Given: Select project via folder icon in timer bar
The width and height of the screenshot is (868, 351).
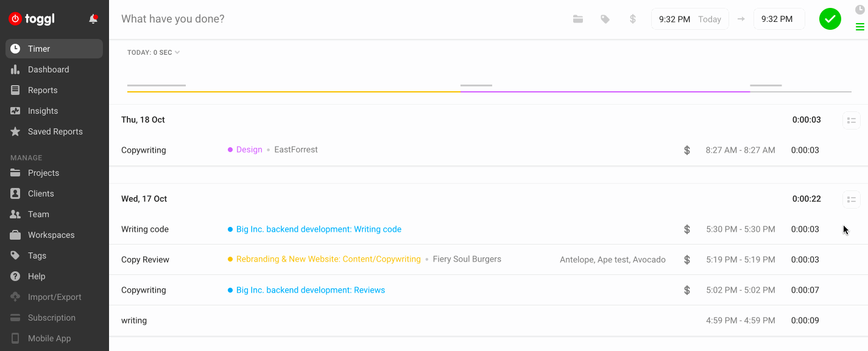Looking at the screenshot, I should pos(578,19).
